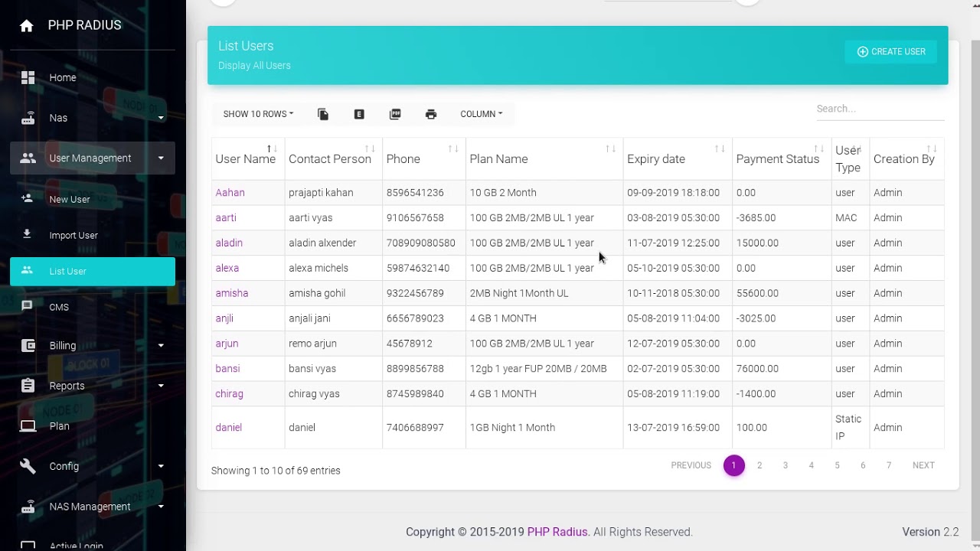The image size is (980, 551).
Task: Expand the Nas submenu arrow
Action: [161, 118]
